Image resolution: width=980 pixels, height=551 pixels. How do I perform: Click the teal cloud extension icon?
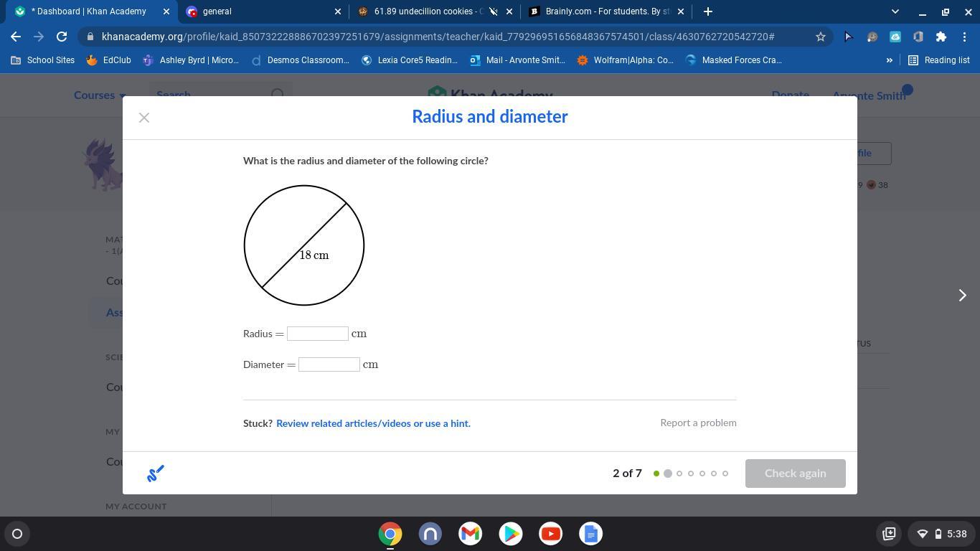pyautogui.click(x=895, y=37)
